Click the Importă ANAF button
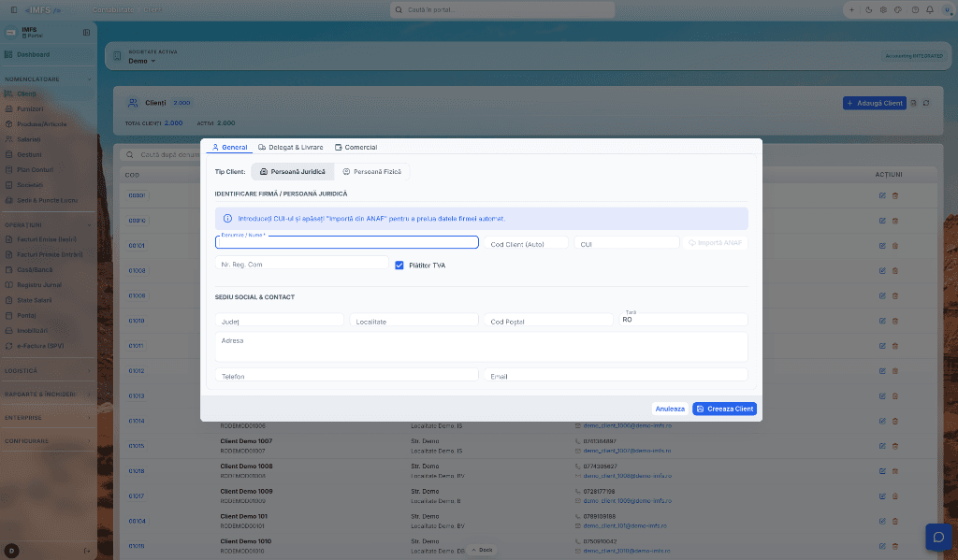 pos(716,243)
